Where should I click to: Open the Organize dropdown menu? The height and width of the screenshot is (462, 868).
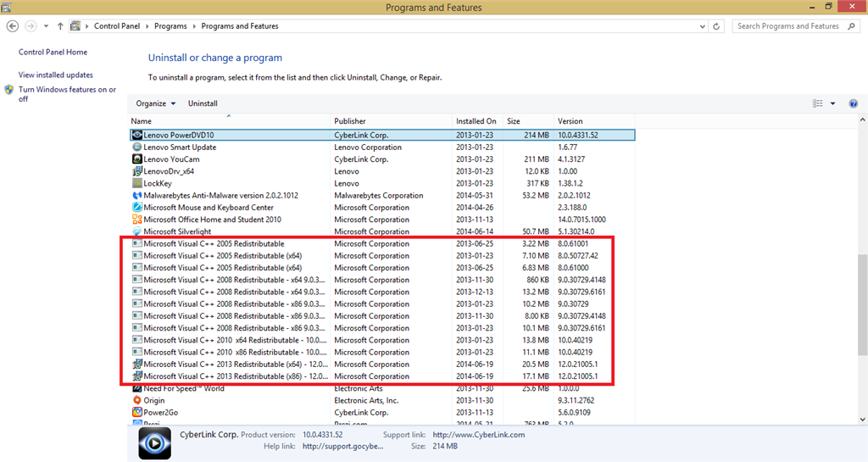pos(156,103)
